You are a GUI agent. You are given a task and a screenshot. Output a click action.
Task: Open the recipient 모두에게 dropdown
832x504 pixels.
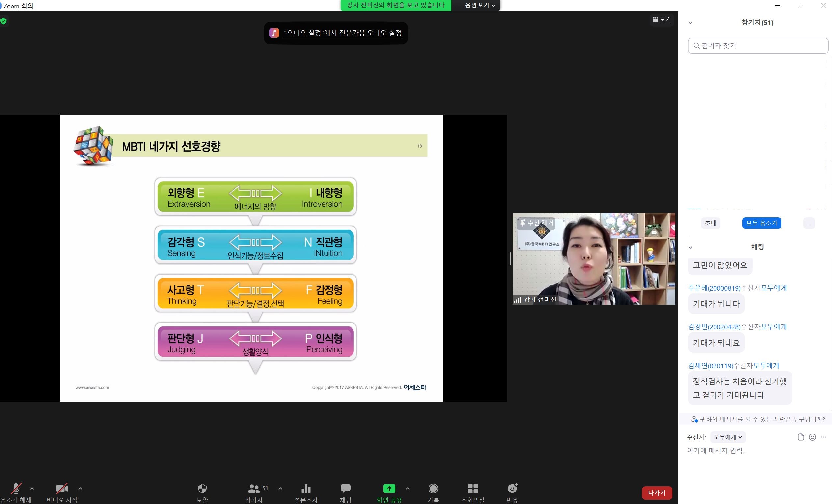click(728, 437)
